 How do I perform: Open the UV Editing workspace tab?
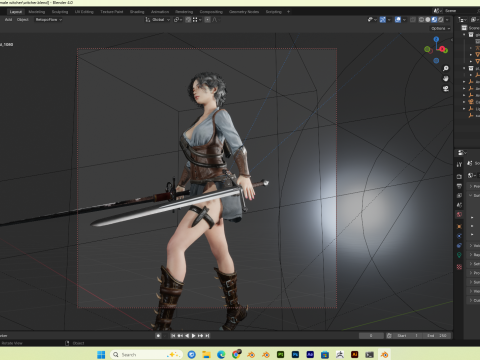(84, 12)
